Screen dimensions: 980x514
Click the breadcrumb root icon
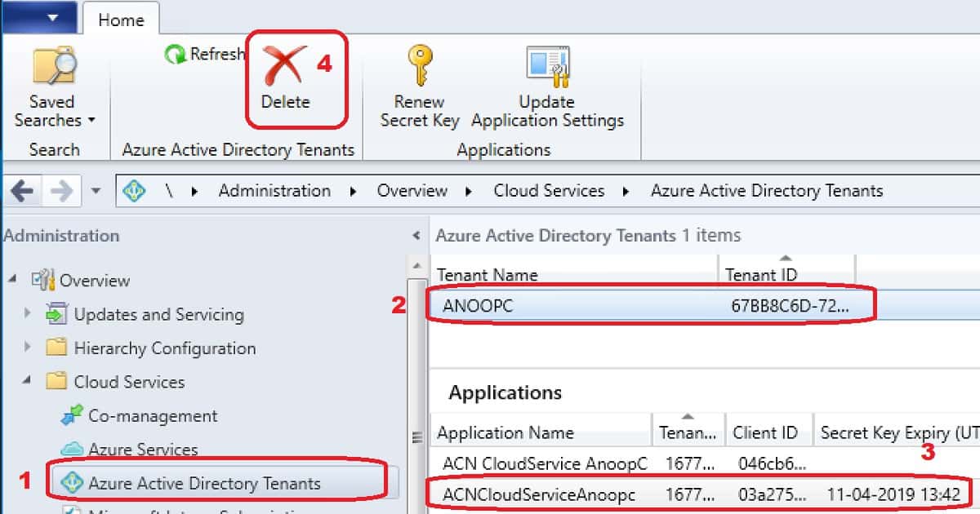134,191
